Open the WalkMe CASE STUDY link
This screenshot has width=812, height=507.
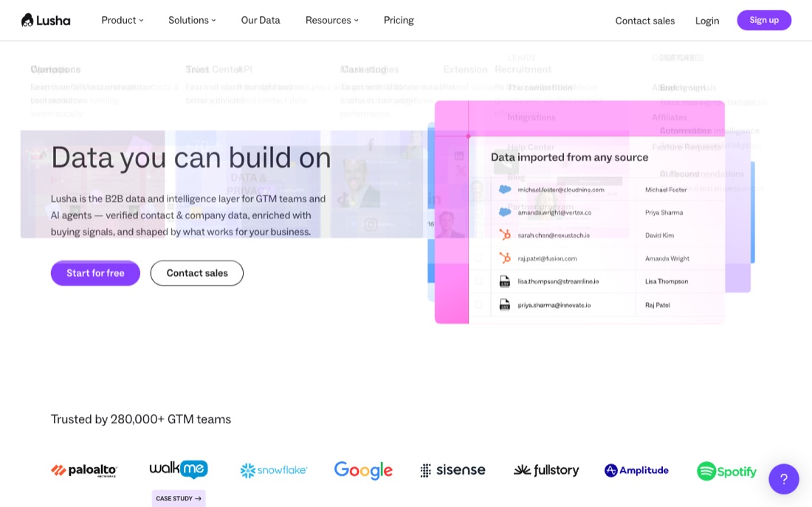click(x=179, y=498)
